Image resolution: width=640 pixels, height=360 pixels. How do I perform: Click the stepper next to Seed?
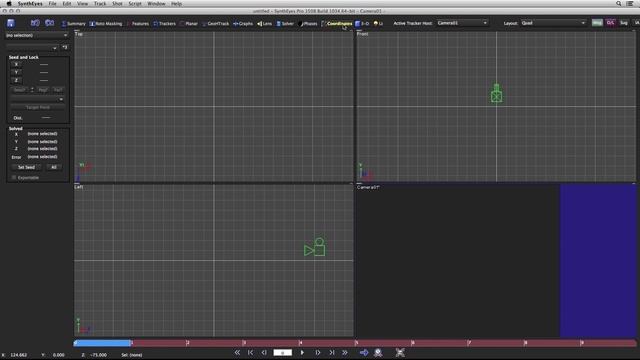click(32, 90)
